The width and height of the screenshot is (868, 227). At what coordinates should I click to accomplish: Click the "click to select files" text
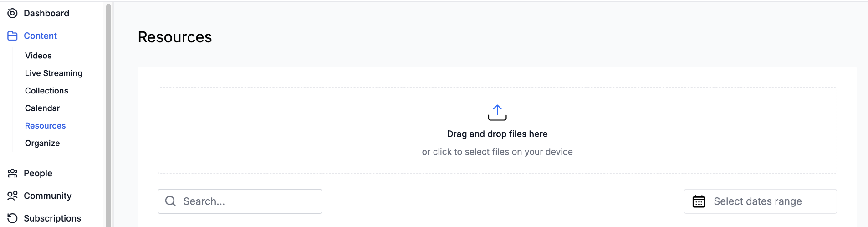click(x=497, y=152)
